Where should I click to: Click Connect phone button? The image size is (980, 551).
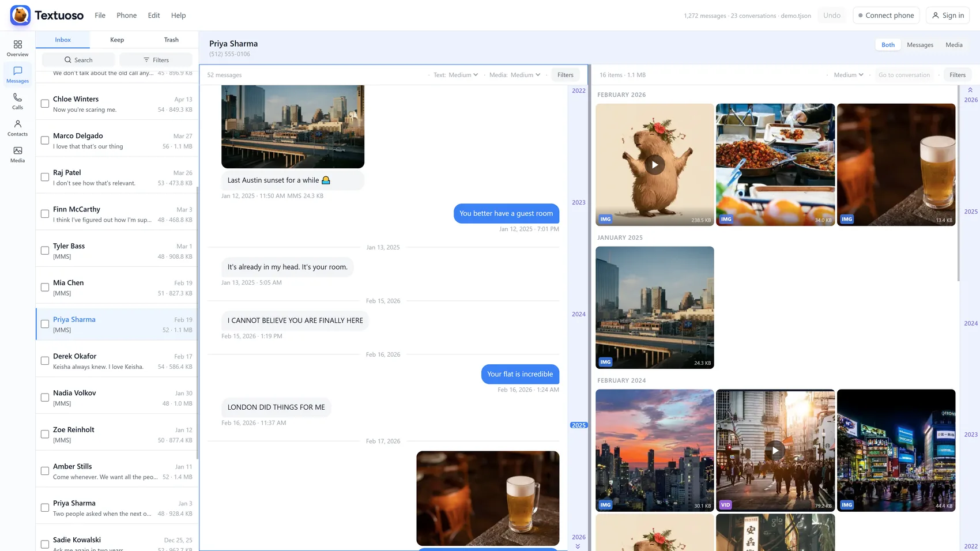pyautogui.click(x=885, y=16)
